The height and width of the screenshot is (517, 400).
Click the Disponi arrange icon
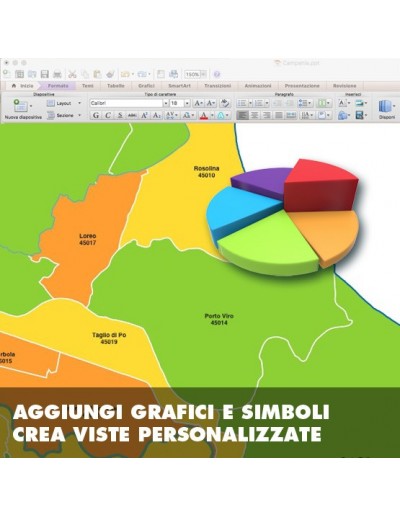pos(385,106)
